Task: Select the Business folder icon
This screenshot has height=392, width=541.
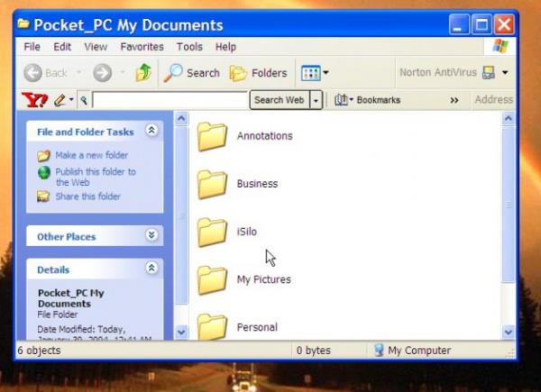Action: click(213, 184)
